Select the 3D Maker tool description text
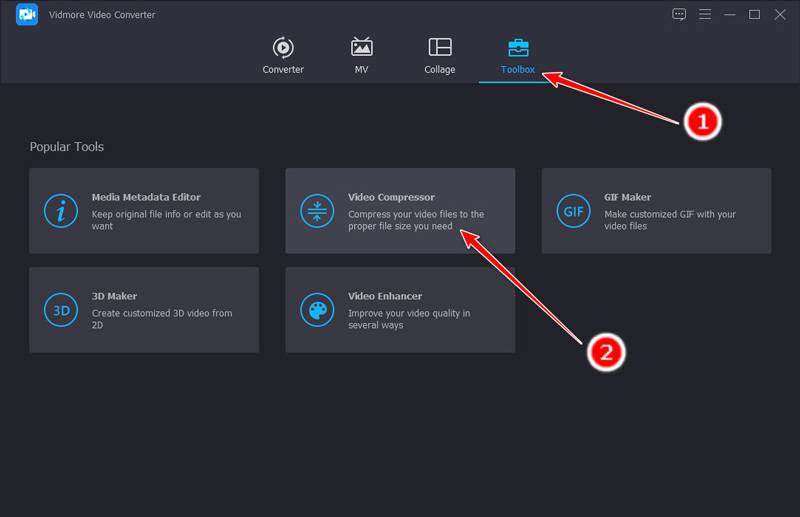The width and height of the screenshot is (800, 517). (x=161, y=319)
